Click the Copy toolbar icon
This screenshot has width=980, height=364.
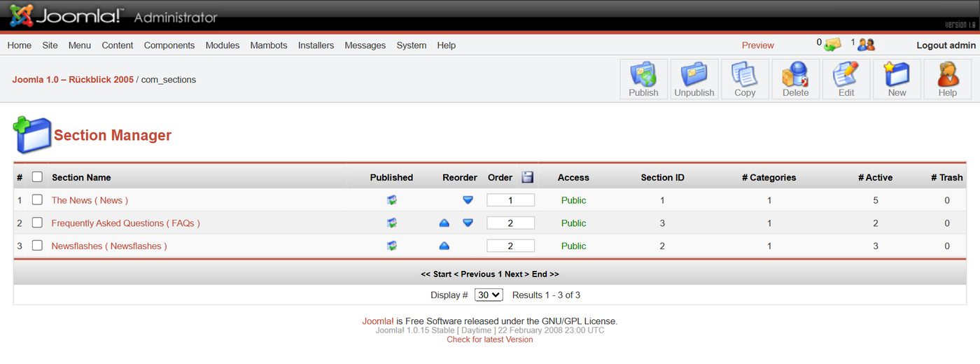point(745,79)
